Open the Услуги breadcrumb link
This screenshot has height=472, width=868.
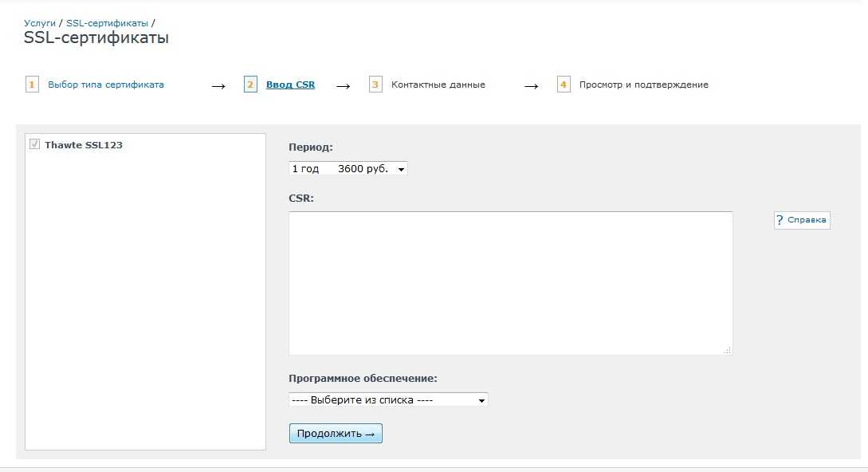(x=40, y=23)
